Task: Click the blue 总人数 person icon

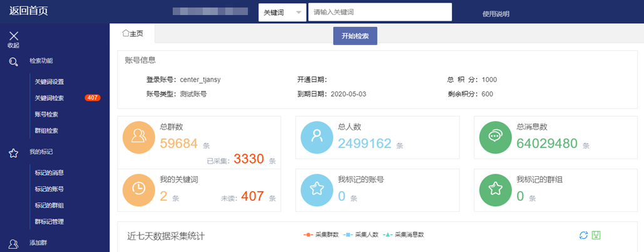Action: coord(316,136)
